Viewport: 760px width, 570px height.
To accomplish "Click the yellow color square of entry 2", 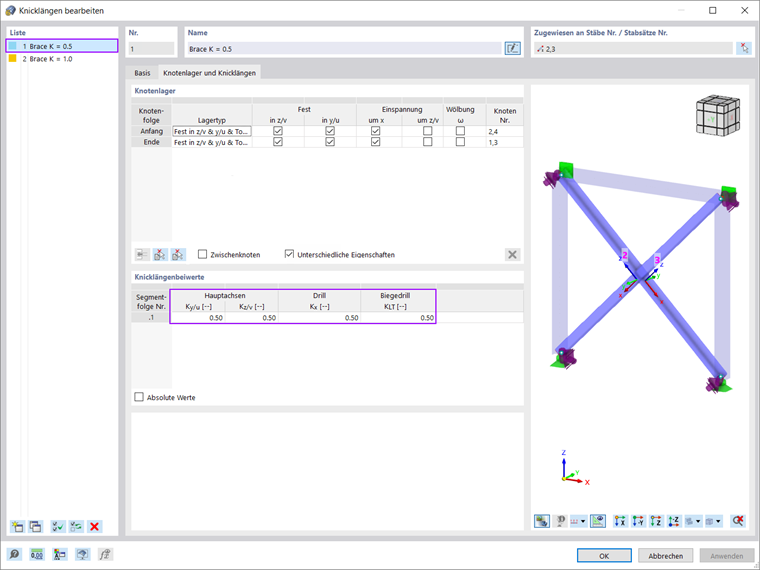I will [x=13, y=59].
